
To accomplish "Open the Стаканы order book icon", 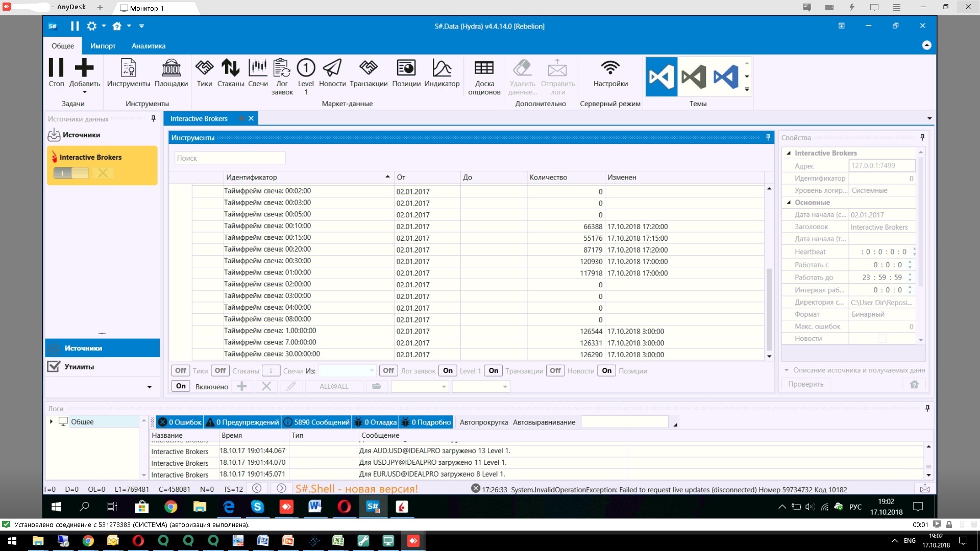I will tap(231, 68).
